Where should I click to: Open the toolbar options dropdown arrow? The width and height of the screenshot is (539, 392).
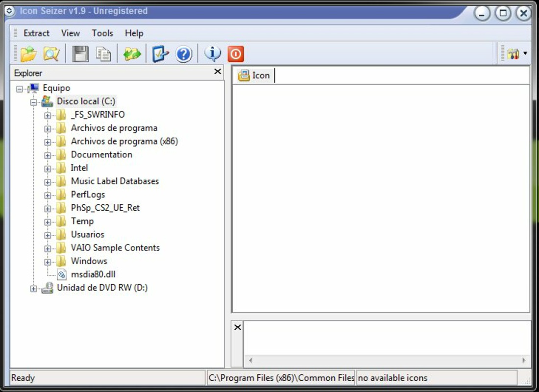click(x=525, y=53)
